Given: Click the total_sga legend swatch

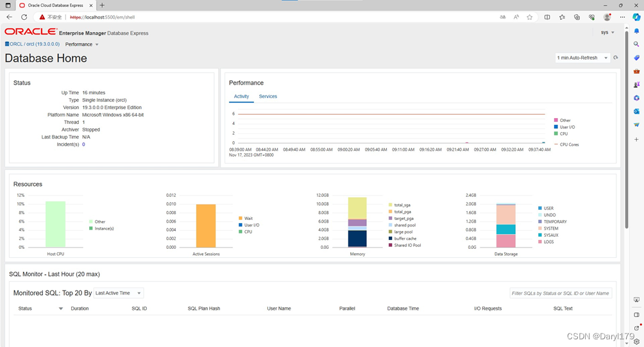Looking at the screenshot, I should point(390,205).
